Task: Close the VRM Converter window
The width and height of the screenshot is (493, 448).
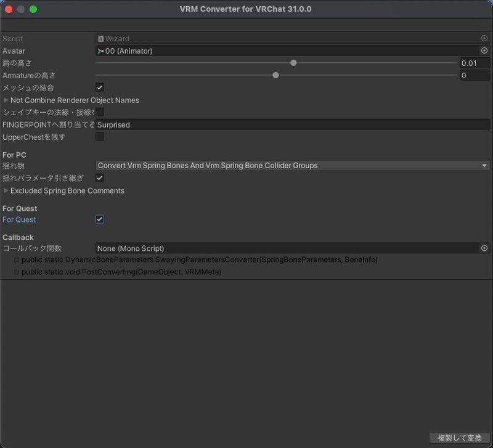Action: click(9, 9)
